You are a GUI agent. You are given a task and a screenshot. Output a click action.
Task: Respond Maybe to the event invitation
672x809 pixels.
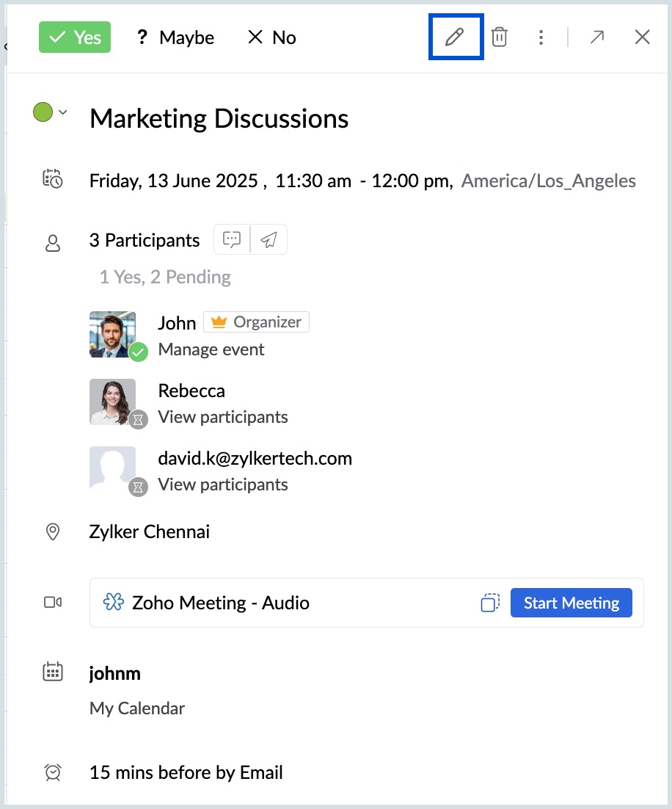point(175,37)
